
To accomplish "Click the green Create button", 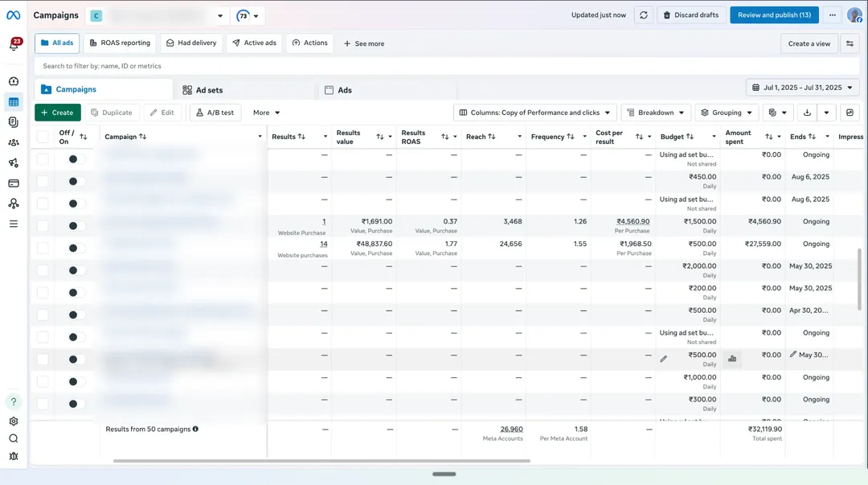I will (58, 113).
